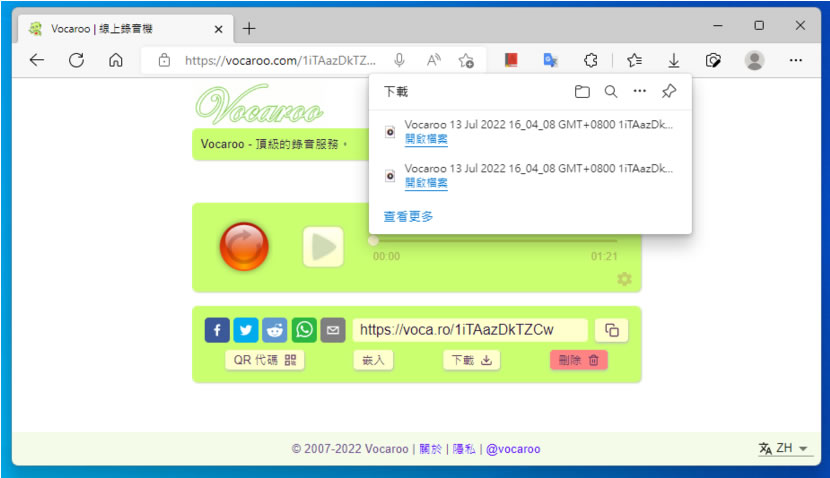Click the 嵌入 embed button
Viewport: 830px width, 478px height.
(373, 360)
